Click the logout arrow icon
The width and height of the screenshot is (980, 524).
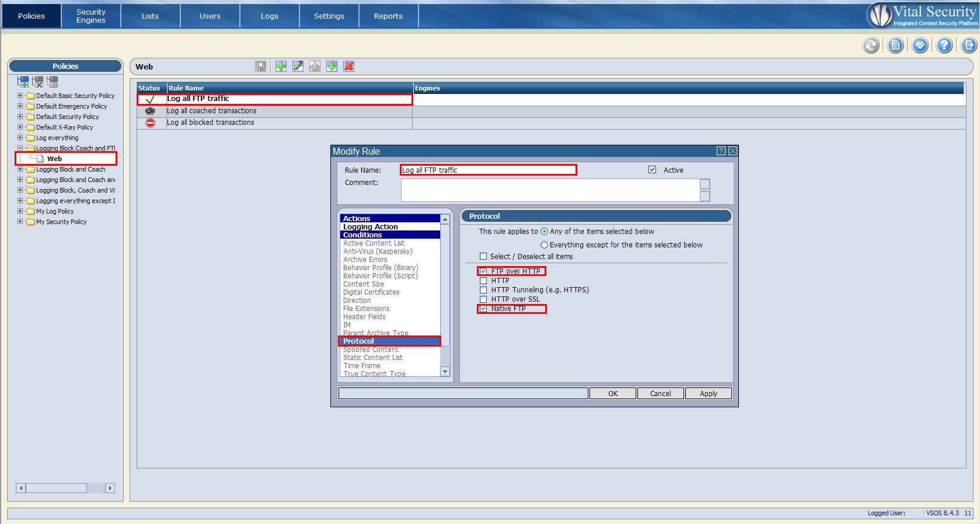point(969,46)
